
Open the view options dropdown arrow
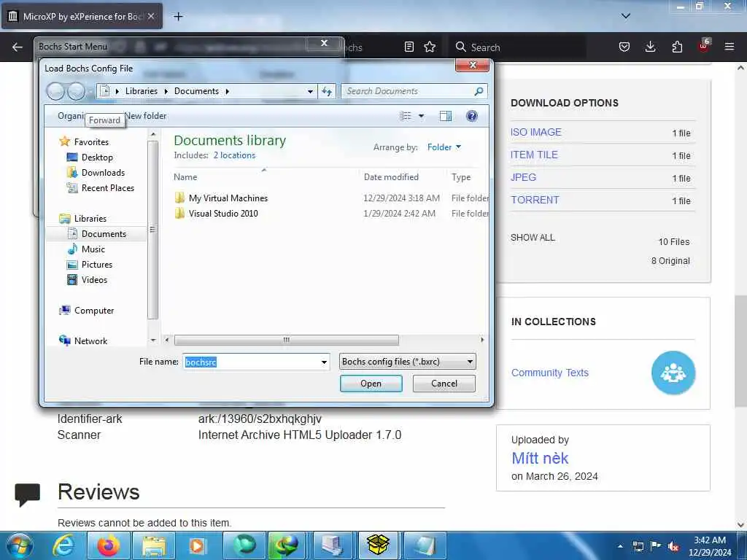421,116
